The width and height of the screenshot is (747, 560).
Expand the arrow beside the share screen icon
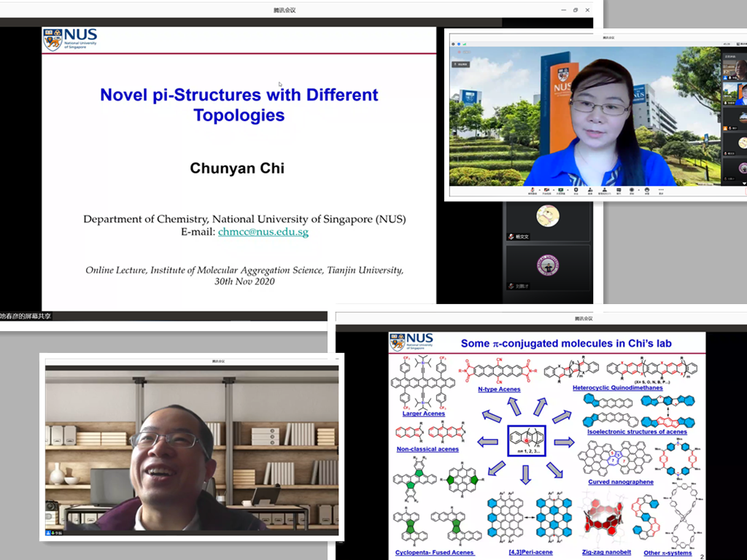(568, 190)
